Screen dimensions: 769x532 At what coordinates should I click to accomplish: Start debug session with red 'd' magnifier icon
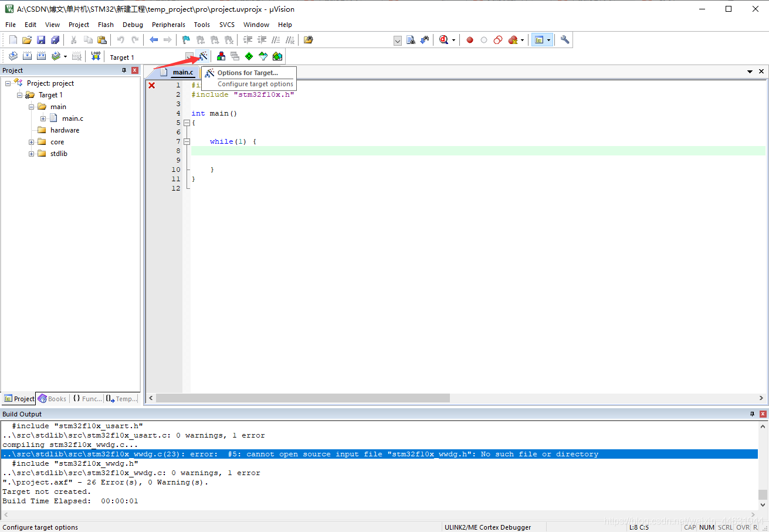443,40
